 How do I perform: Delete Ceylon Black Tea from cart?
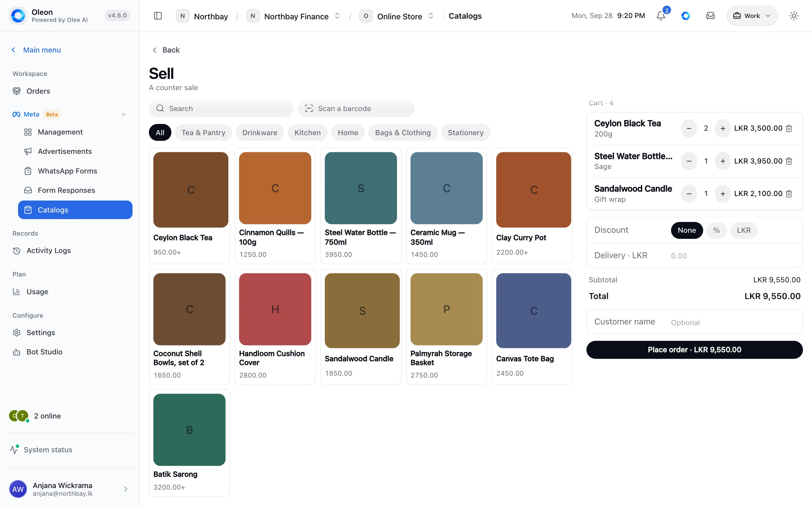(789, 128)
